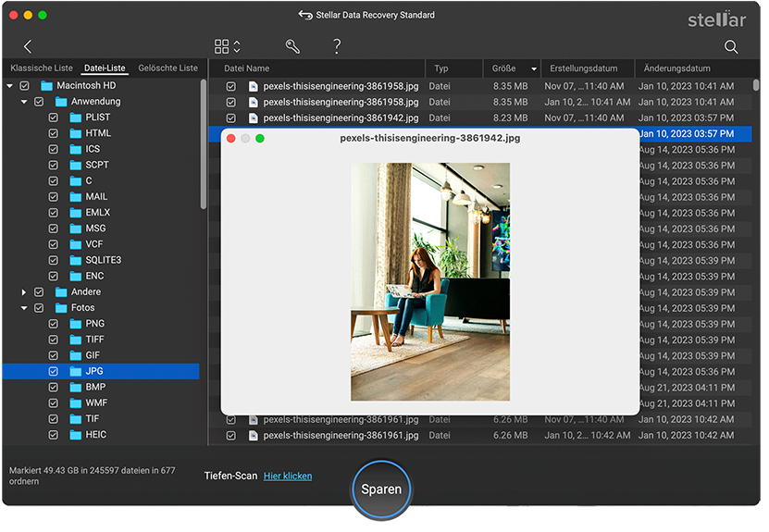769x532 pixels.
Task: Click the Sparen button
Action: [x=381, y=489]
